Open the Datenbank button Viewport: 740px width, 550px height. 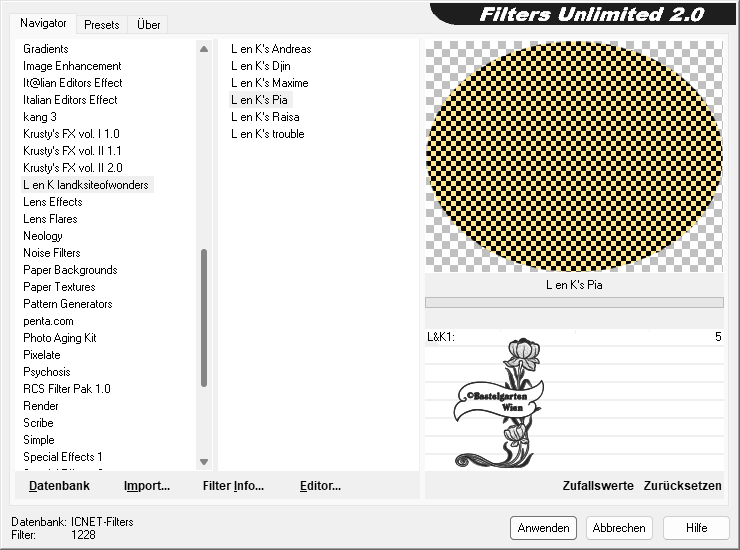click(x=59, y=486)
